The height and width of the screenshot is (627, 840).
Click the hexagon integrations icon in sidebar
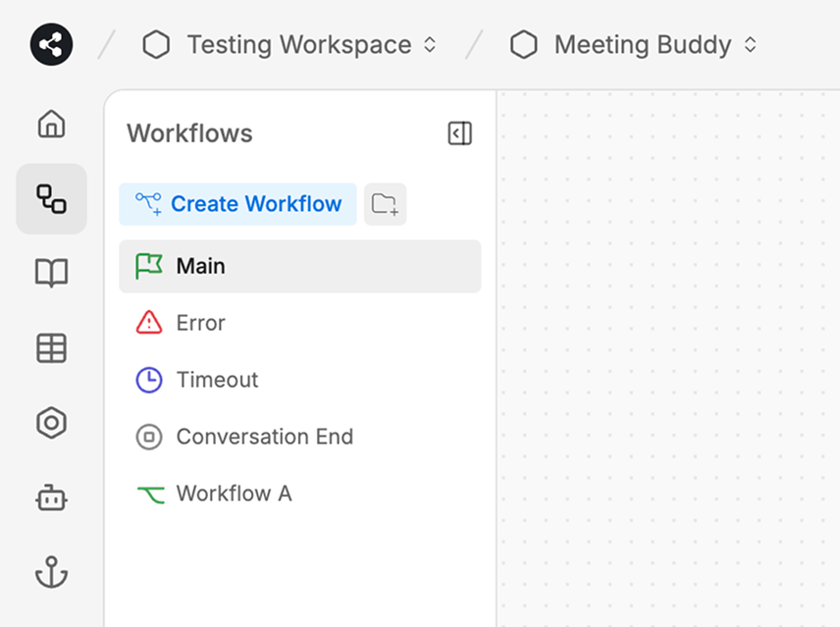coord(51,423)
